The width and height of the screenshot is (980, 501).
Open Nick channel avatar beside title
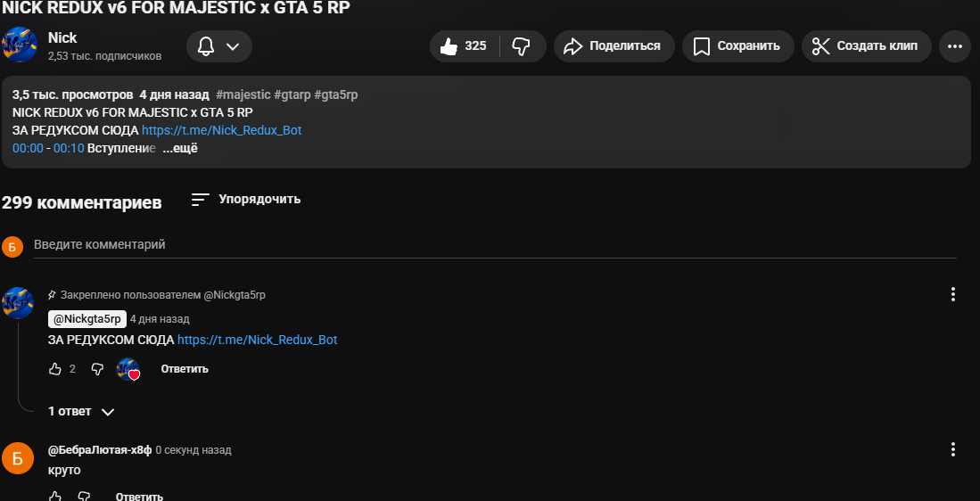(x=20, y=45)
